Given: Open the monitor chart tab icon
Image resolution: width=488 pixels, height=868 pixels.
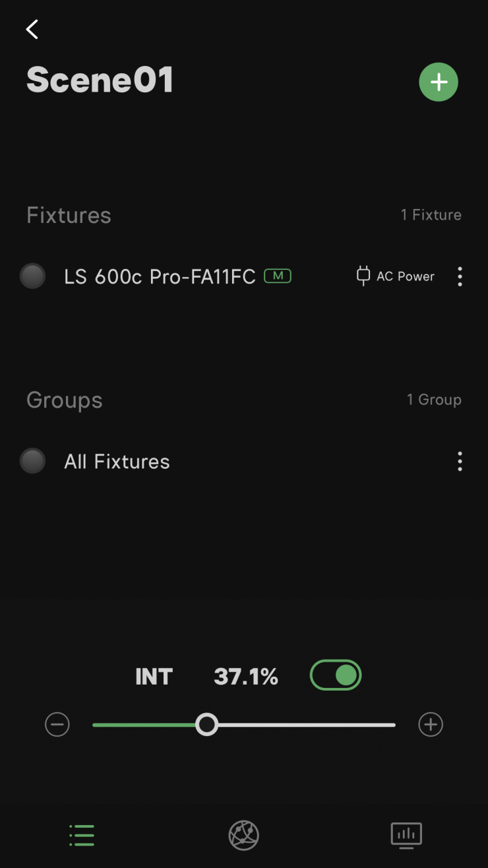Looking at the screenshot, I should pos(406,835).
